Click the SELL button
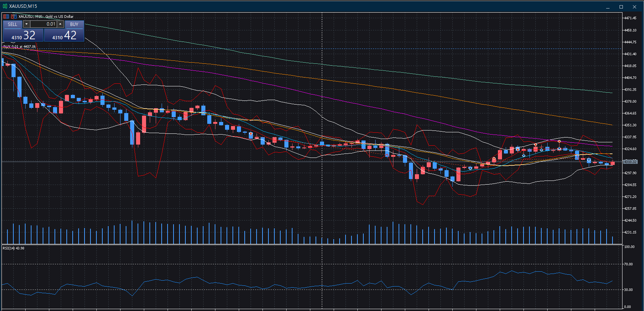Viewport: 644px width, 311px height. pyautogui.click(x=13, y=24)
